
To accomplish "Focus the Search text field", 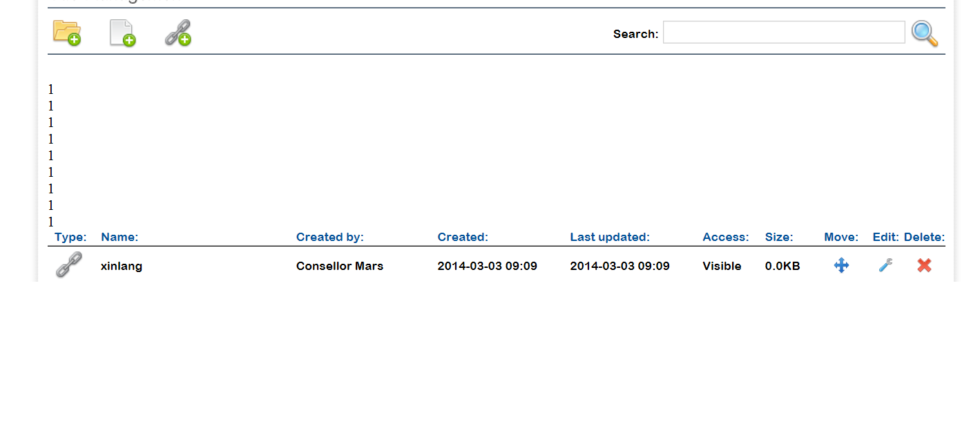I will pos(783,32).
